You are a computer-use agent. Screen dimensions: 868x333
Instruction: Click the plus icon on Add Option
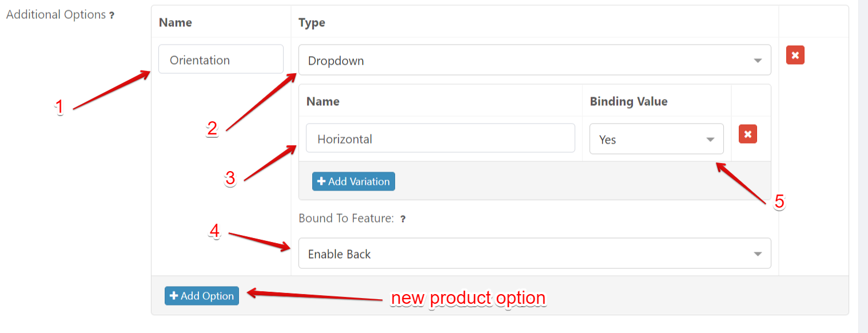(174, 296)
